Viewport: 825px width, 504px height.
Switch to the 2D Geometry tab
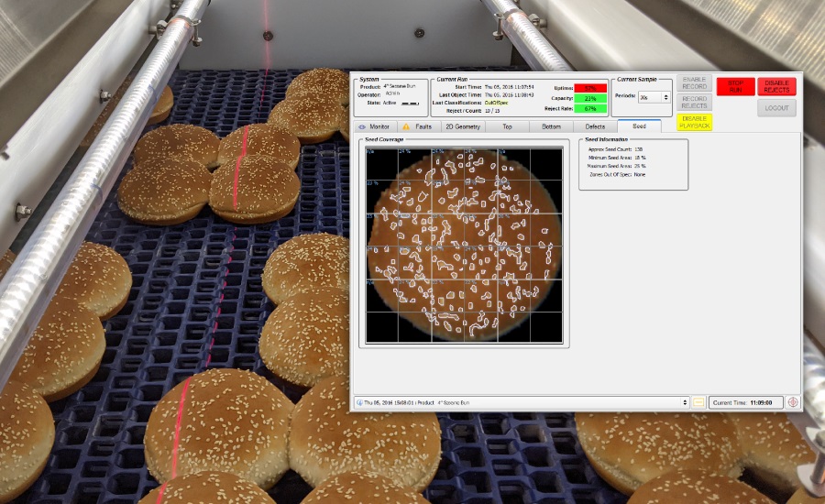pyautogui.click(x=462, y=126)
